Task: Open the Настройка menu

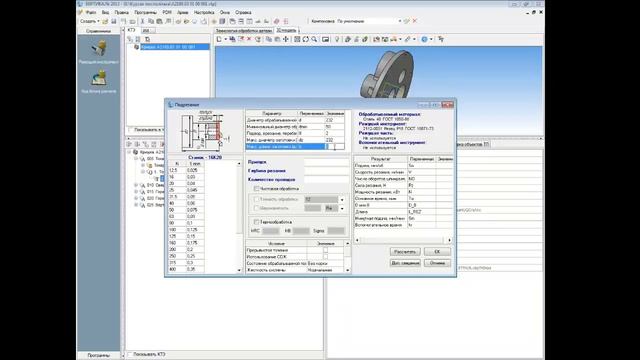Action: pos(204,13)
